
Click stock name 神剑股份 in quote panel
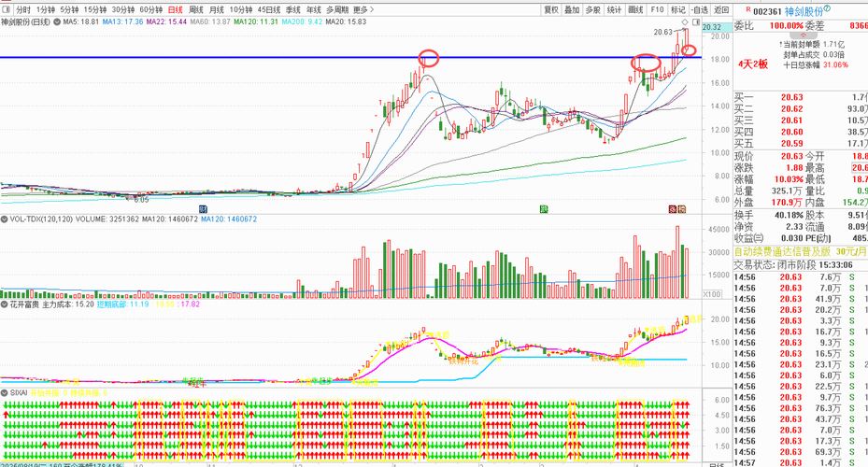pyautogui.click(x=804, y=11)
